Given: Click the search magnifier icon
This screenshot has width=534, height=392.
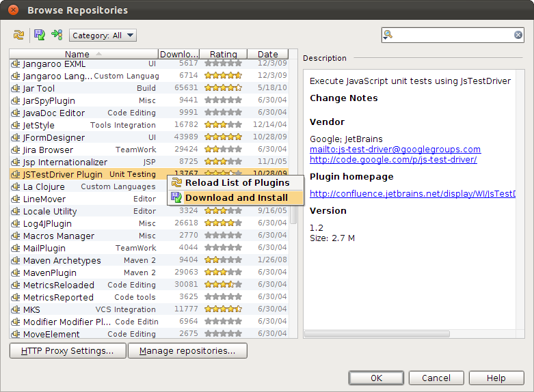Looking at the screenshot, I should tap(388, 35).
